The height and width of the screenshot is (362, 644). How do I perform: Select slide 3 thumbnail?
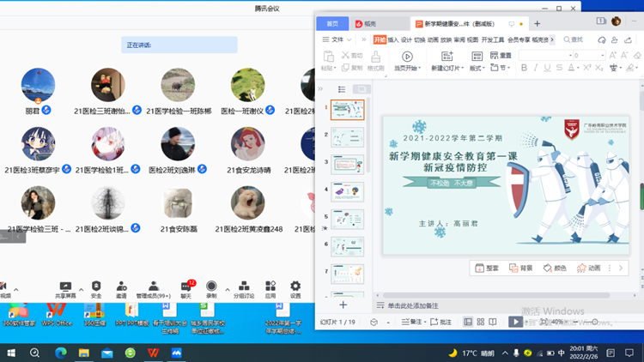pyautogui.click(x=348, y=165)
